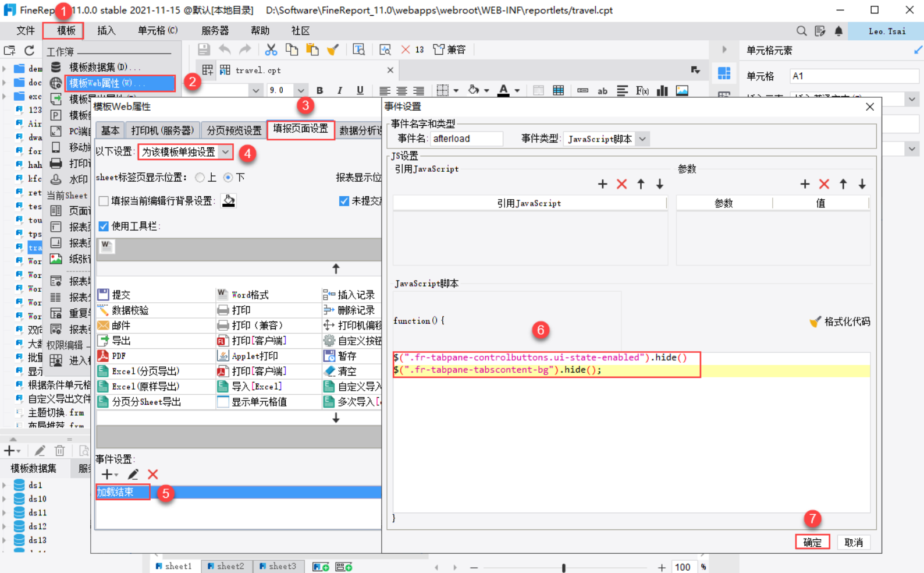Toggle Italic formatting
Image resolution: width=924 pixels, height=573 pixels.
pos(340,90)
